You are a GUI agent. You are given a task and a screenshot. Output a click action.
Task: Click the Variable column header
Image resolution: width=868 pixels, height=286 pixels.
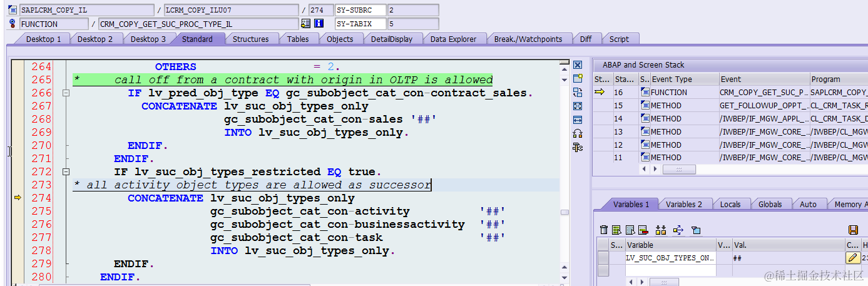(671, 245)
